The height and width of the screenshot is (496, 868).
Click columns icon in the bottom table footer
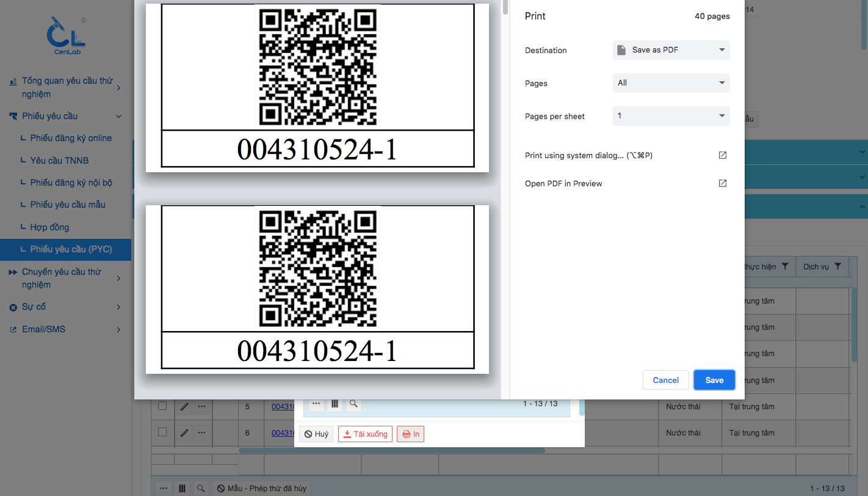point(182,489)
